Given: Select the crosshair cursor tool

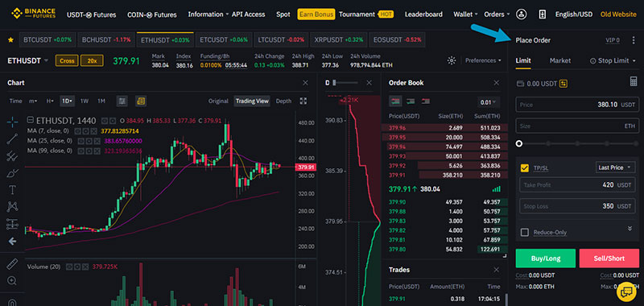Looking at the screenshot, I should 12,121.
